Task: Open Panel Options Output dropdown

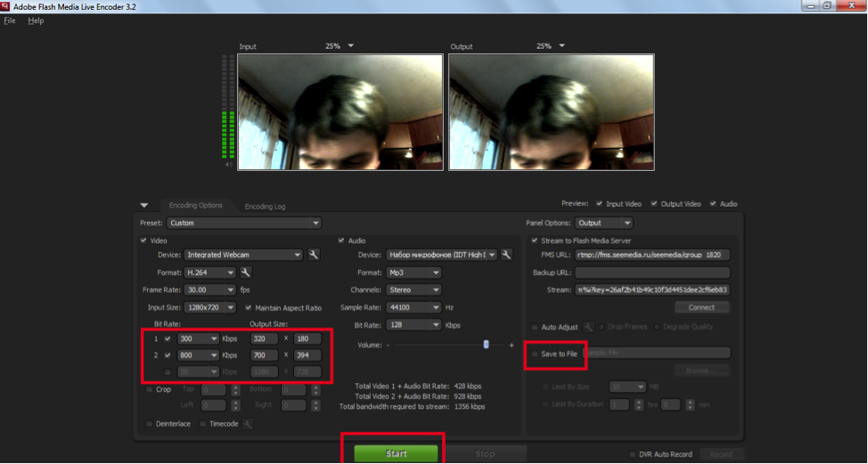Action: pos(604,224)
